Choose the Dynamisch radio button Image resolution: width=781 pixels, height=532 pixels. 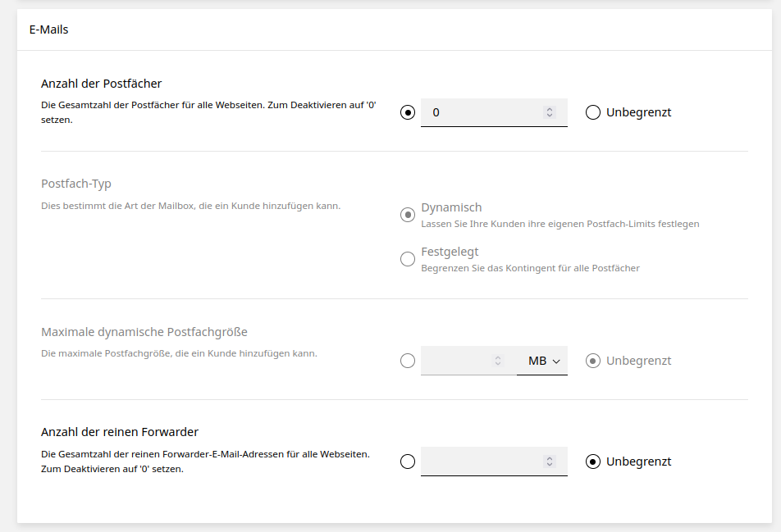[408, 215]
